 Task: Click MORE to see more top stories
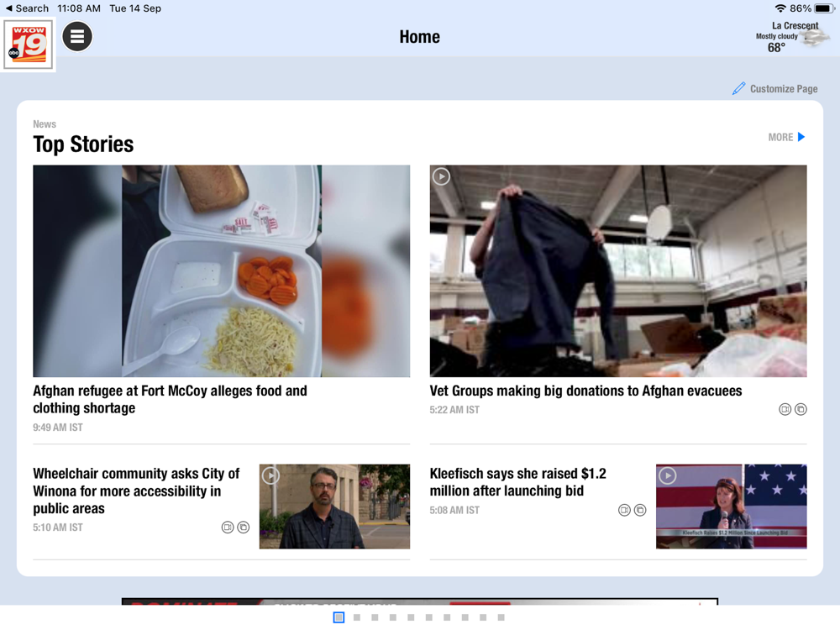(x=780, y=137)
